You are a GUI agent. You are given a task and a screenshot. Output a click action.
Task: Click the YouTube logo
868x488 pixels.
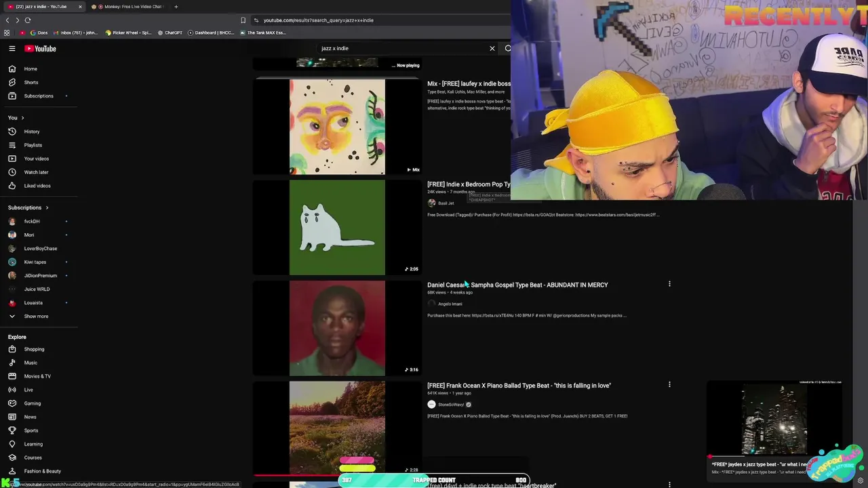click(41, 49)
